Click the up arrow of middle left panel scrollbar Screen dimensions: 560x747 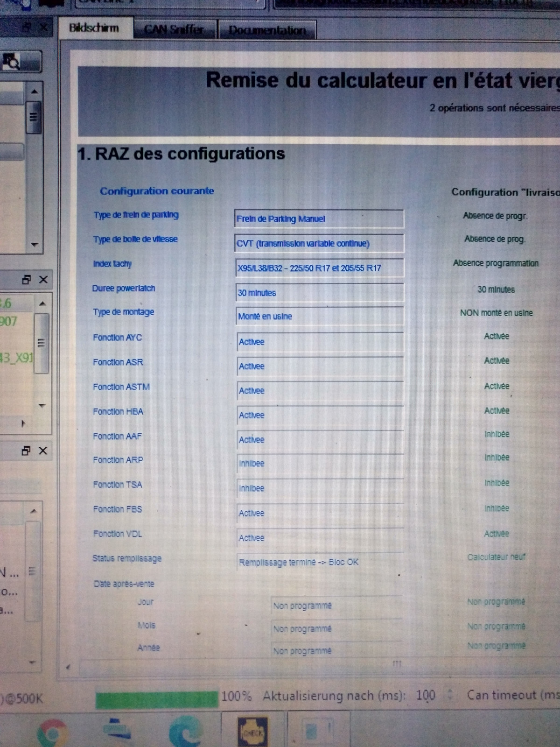tap(42, 303)
